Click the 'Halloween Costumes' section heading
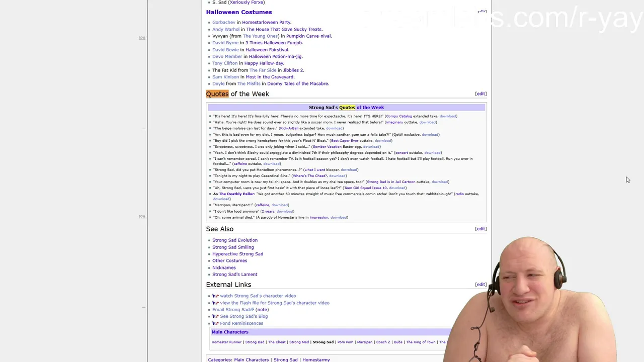Image resolution: width=644 pixels, height=362 pixels. point(239,12)
